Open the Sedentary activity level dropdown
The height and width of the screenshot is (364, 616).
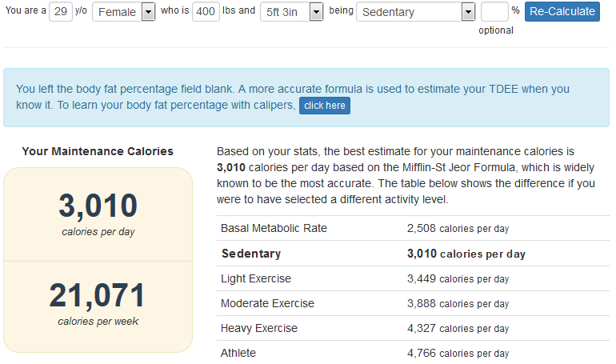[x=416, y=12]
